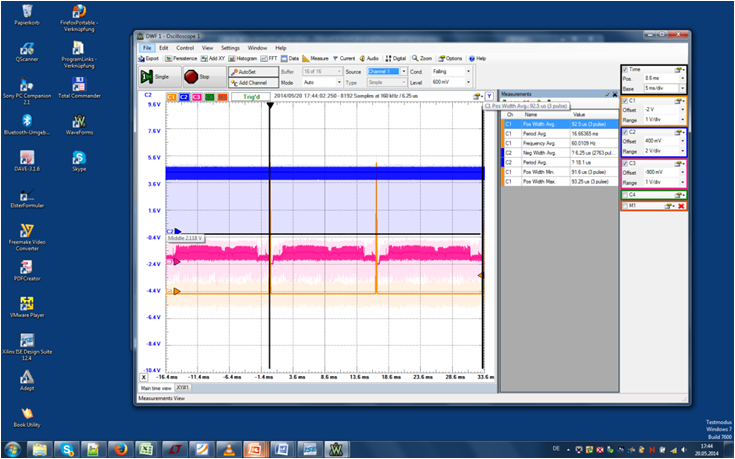Open the Time Base 5 ms/div dropdown
The width and height of the screenshot is (735, 459).
[680, 87]
